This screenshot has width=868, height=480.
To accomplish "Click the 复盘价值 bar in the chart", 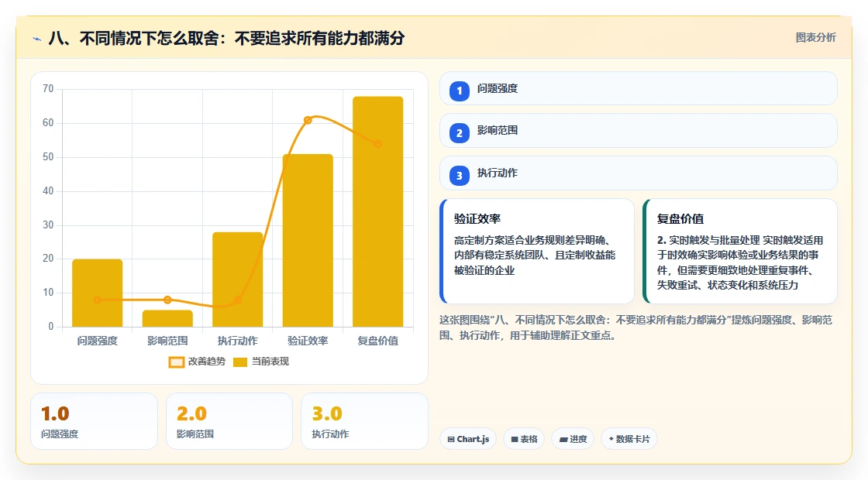I will point(378,212).
